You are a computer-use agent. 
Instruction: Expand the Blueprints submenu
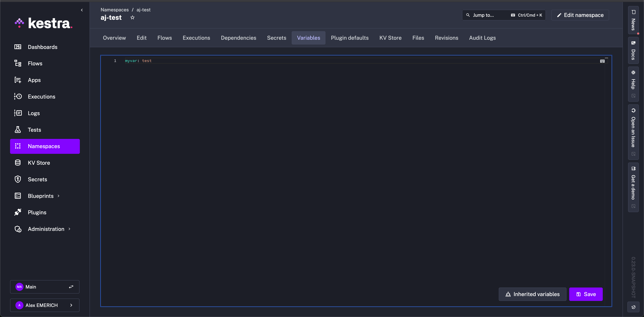59,196
